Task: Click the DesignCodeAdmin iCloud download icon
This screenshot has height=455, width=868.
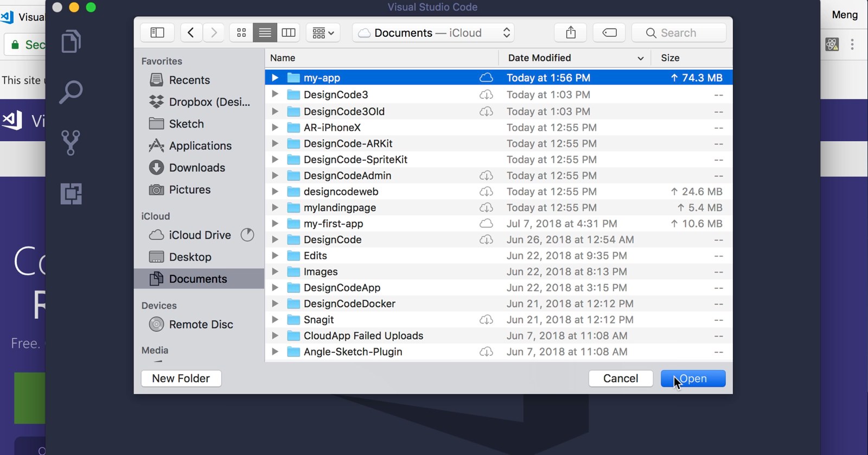Action: point(486,175)
